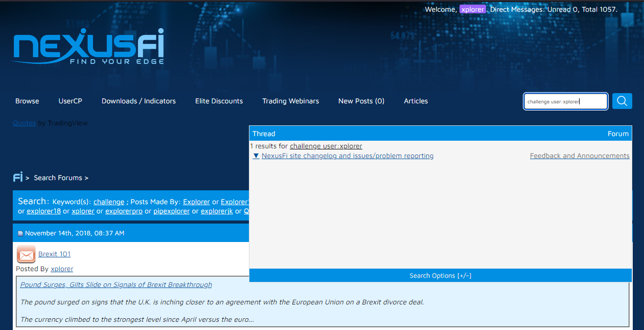Open NexusFi site changelog thread link

tap(348, 156)
